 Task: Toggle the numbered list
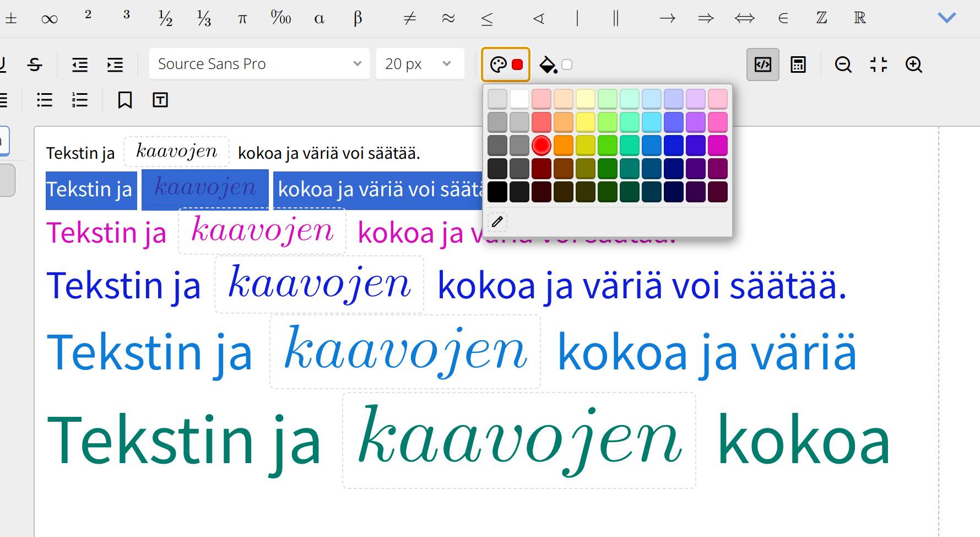tap(80, 100)
